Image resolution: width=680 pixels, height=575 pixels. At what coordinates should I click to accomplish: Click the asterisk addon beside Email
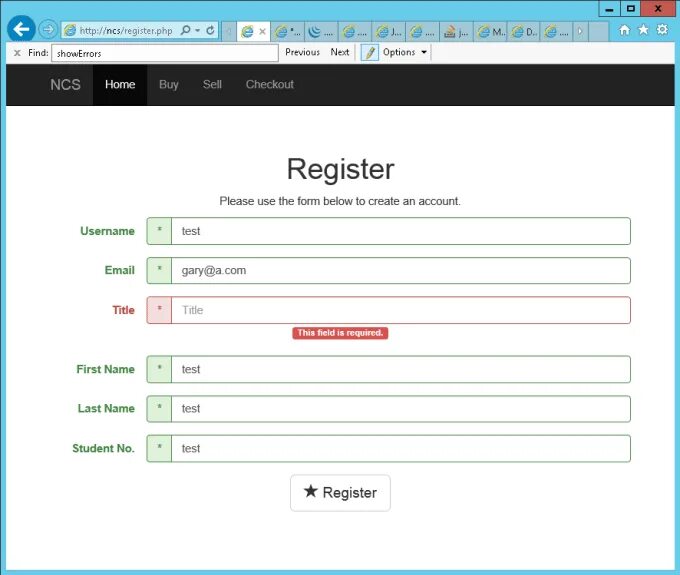pos(159,271)
